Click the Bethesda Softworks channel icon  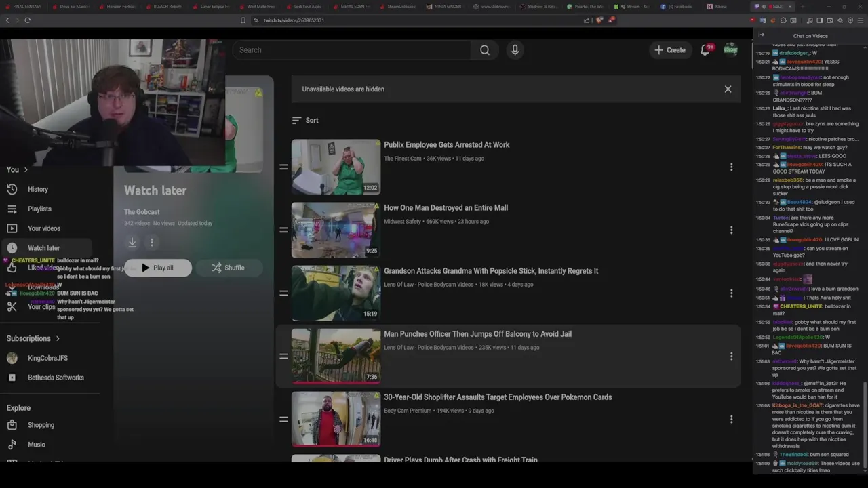12,378
